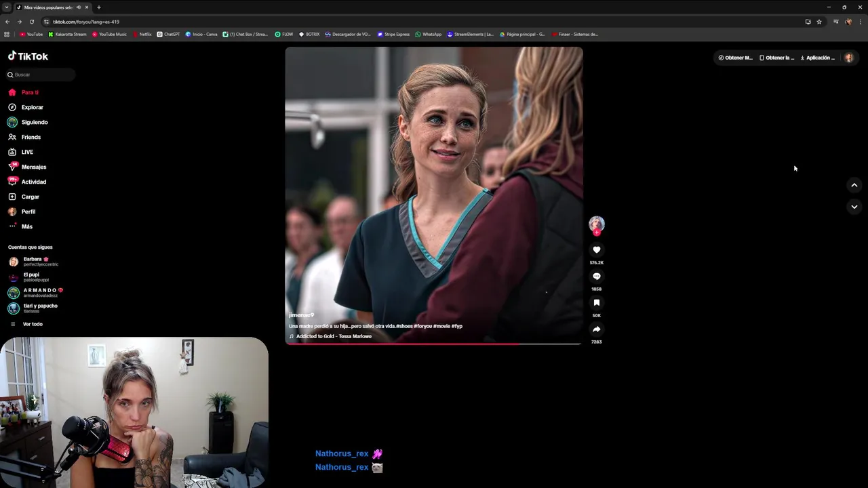The height and width of the screenshot is (488, 868).
Task: Click the browser forward arrow
Action: coord(19,22)
